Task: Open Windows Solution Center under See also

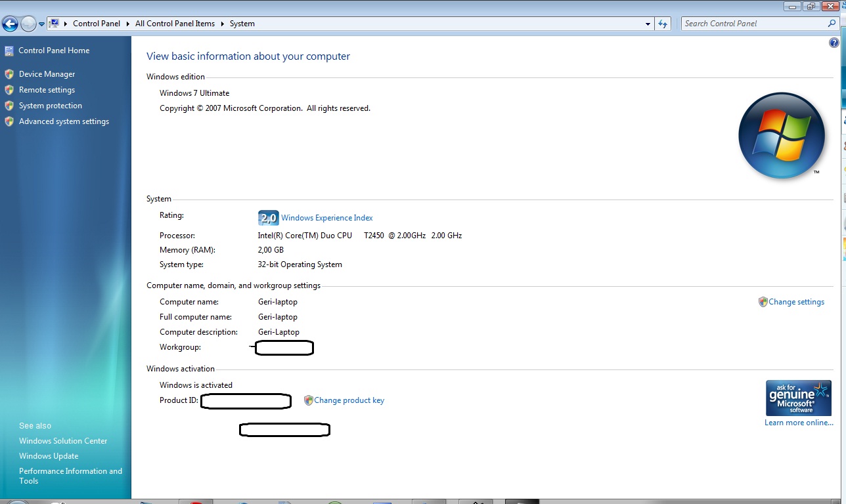Action: (x=63, y=441)
